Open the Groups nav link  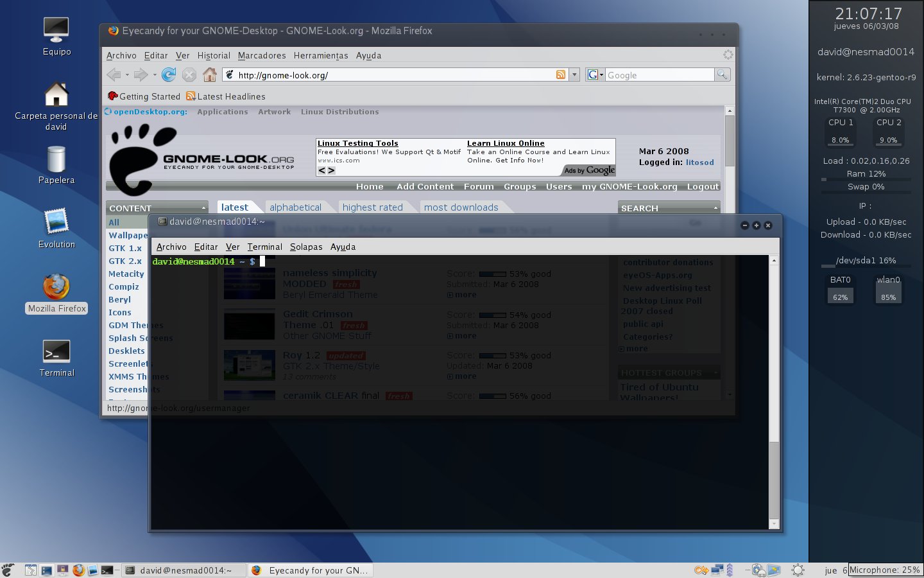[520, 186]
